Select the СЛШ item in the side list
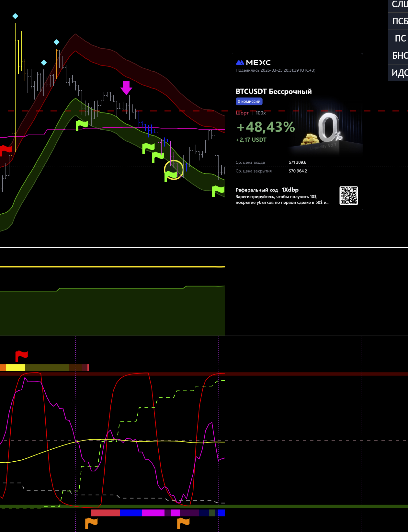 pyautogui.click(x=399, y=5)
